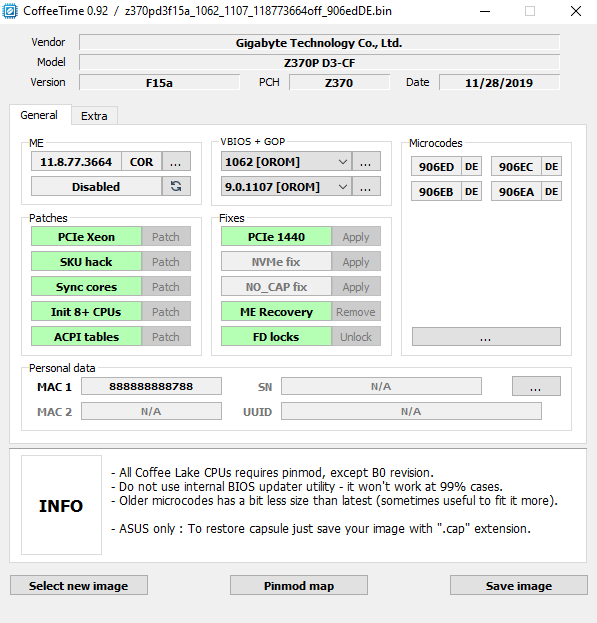This screenshot has height=623, width=597.
Task: Expand the 1062 [OROM] VBIOS dropdown
Action: coord(286,161)
